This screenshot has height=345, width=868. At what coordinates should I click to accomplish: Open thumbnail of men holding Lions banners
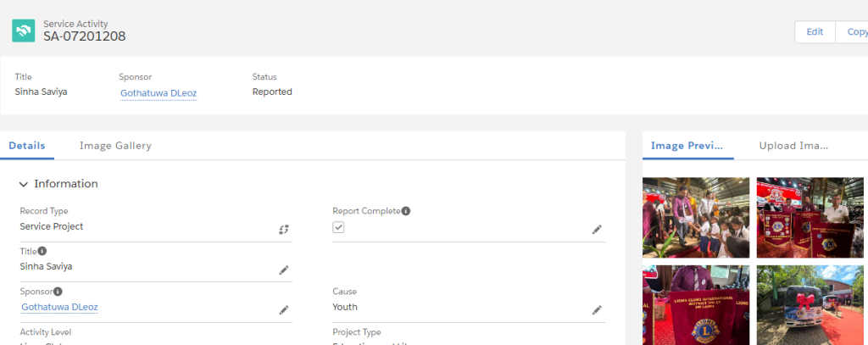pos(810,218)
